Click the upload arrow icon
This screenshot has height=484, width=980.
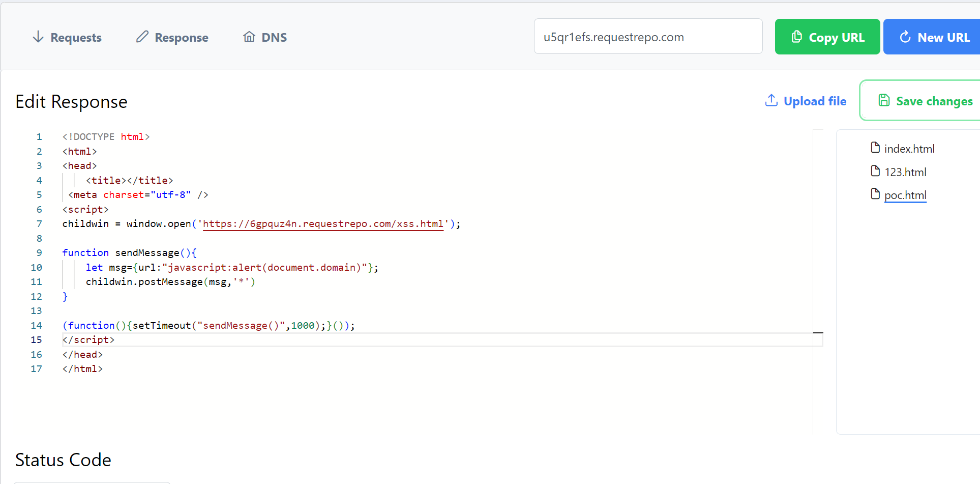771,100
